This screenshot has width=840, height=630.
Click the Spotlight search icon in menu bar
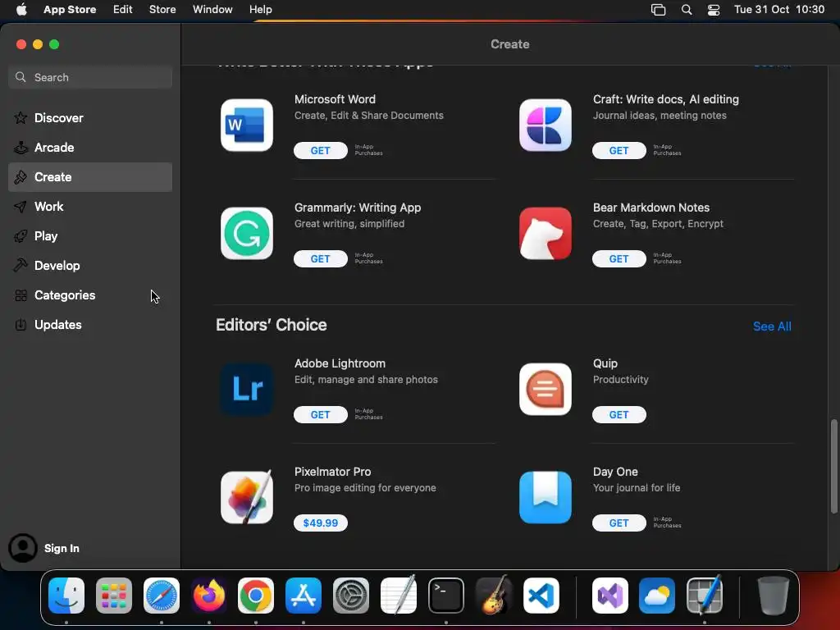click(x=687, y=10)
